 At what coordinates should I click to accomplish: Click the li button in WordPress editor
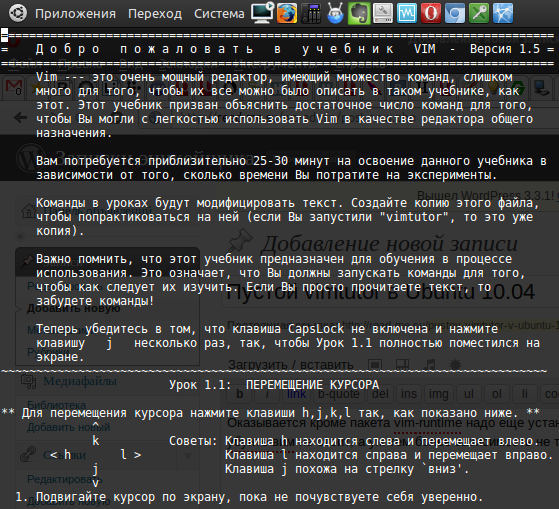click(524, 394)
